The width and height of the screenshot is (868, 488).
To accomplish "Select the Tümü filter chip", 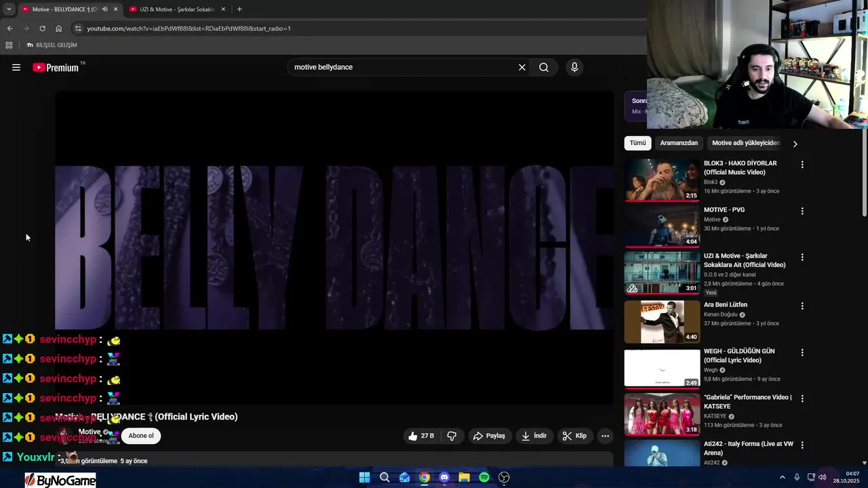I will pyautogui.click(x=637, y=143).
